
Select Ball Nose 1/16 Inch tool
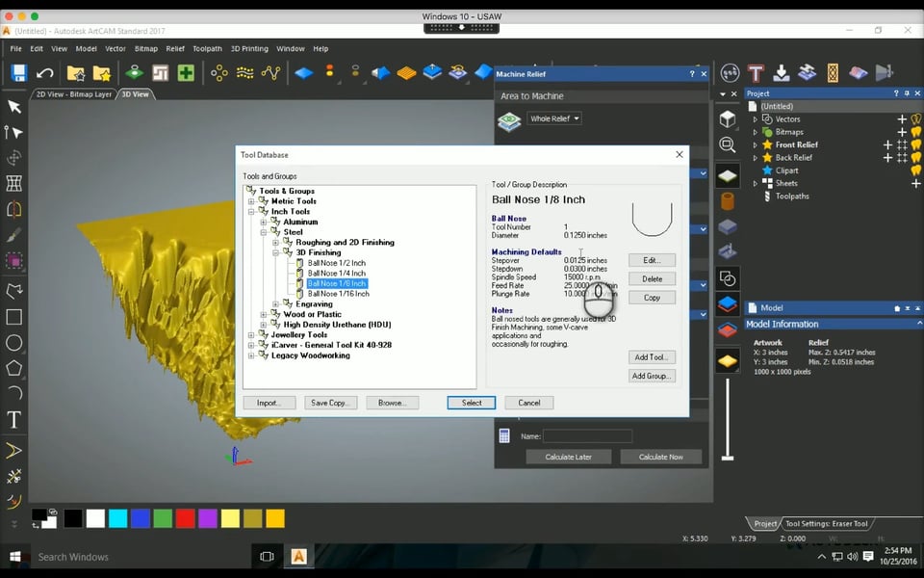(x=338, y=294)
